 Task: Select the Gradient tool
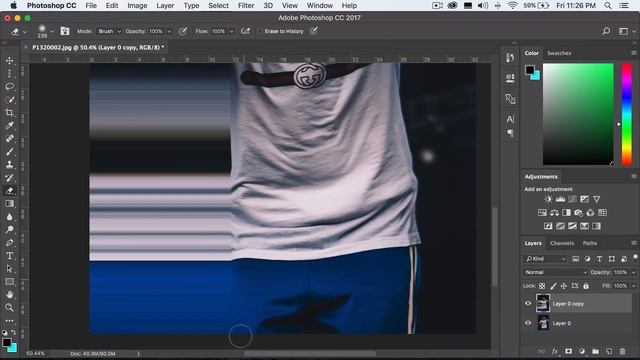click(x=9, y=204)
